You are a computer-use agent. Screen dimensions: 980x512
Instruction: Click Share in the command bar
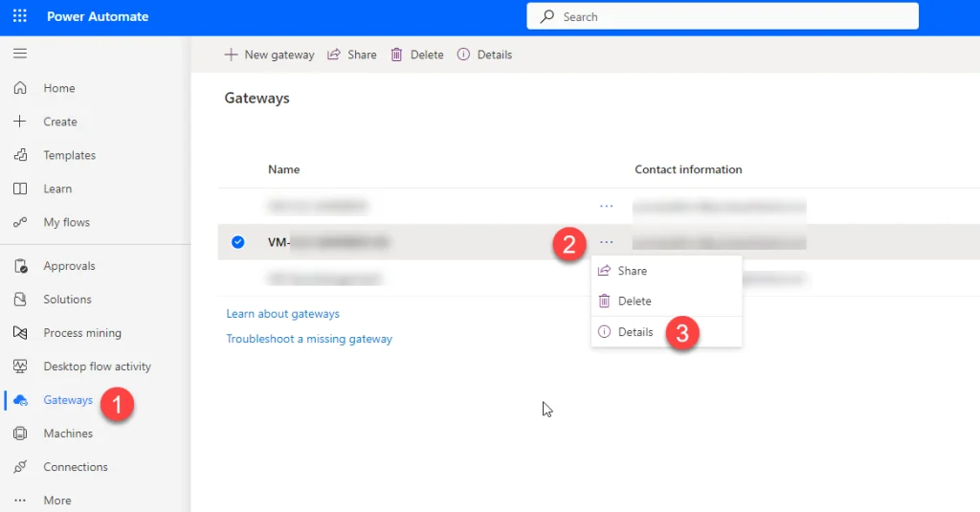pos(352,55)
